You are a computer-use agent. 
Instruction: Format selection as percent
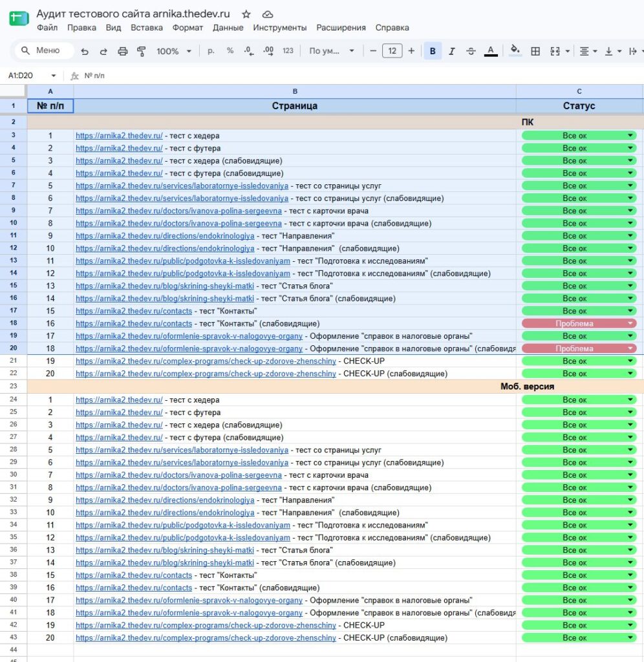coord(230,51)
